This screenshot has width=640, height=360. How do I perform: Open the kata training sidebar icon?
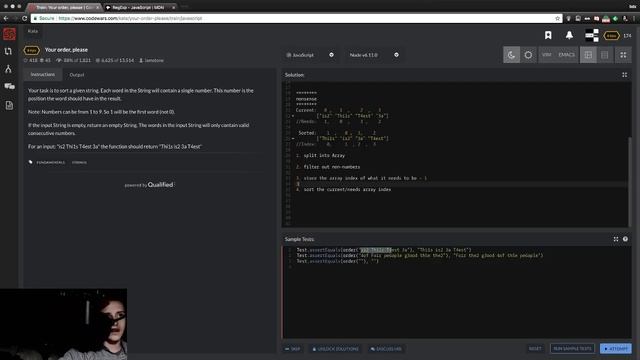point(8,51)
